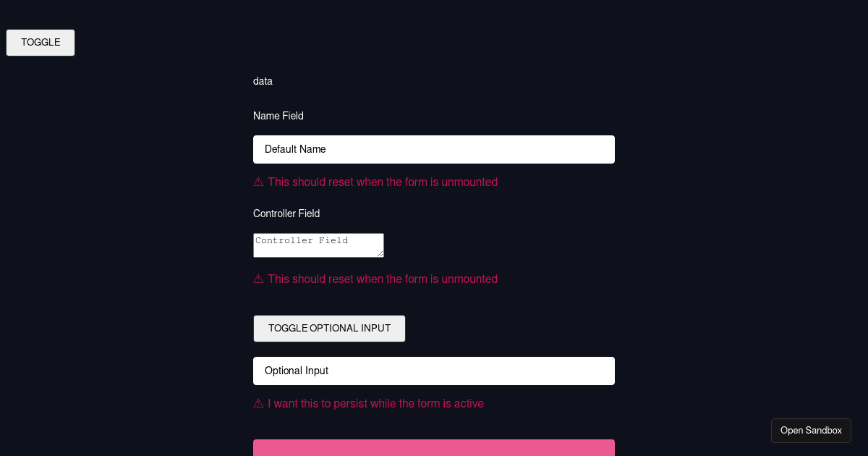Click the 'Controller Field' label

[x=286, y=214]
